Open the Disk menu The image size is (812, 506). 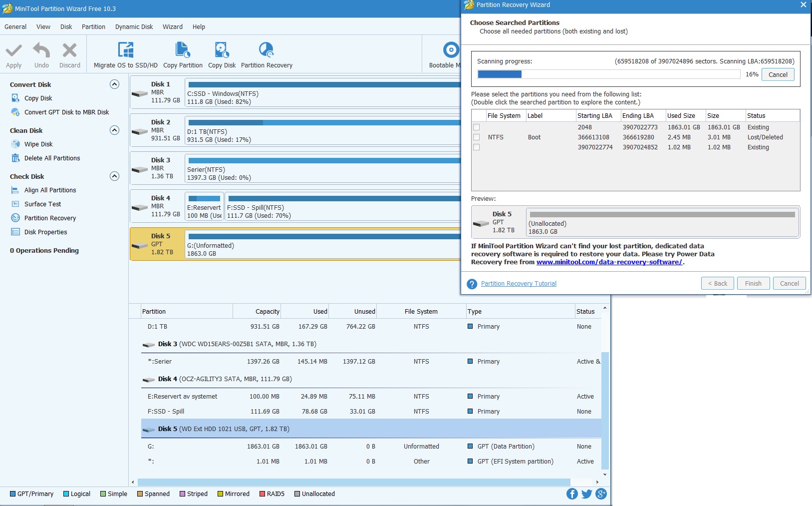[x=66, y=27]
